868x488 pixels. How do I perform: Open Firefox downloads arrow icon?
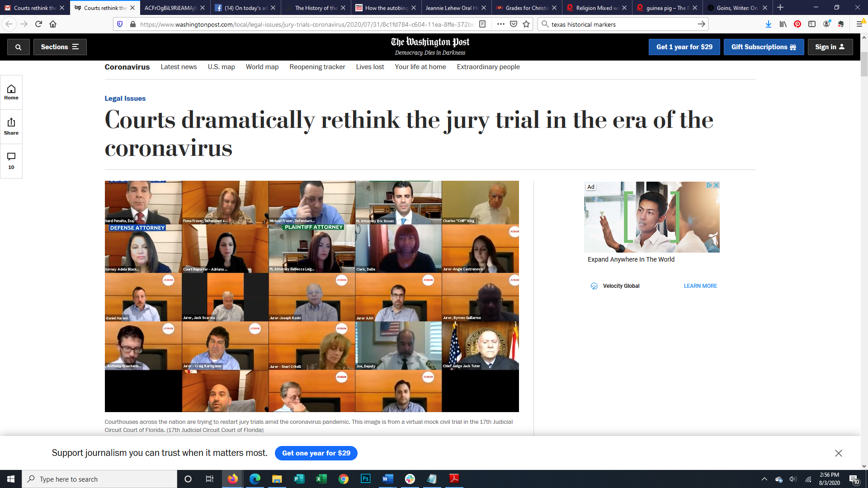[768, 24]
